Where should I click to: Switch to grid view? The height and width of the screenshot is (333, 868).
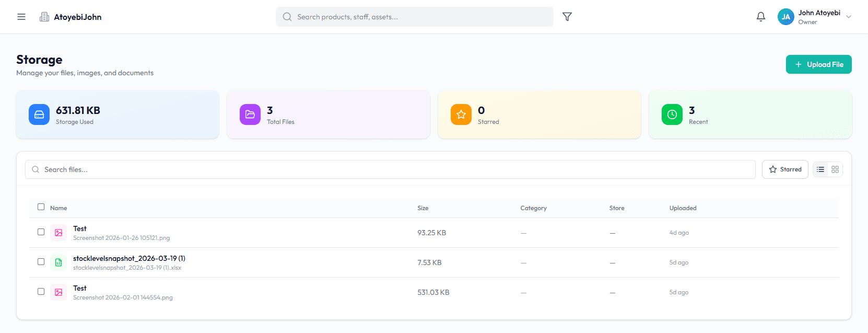point(835,169)
